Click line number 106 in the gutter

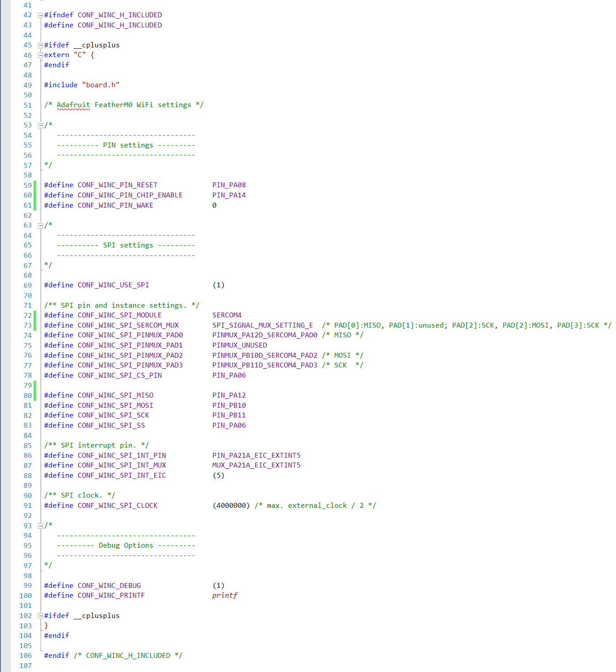point(26,656)
